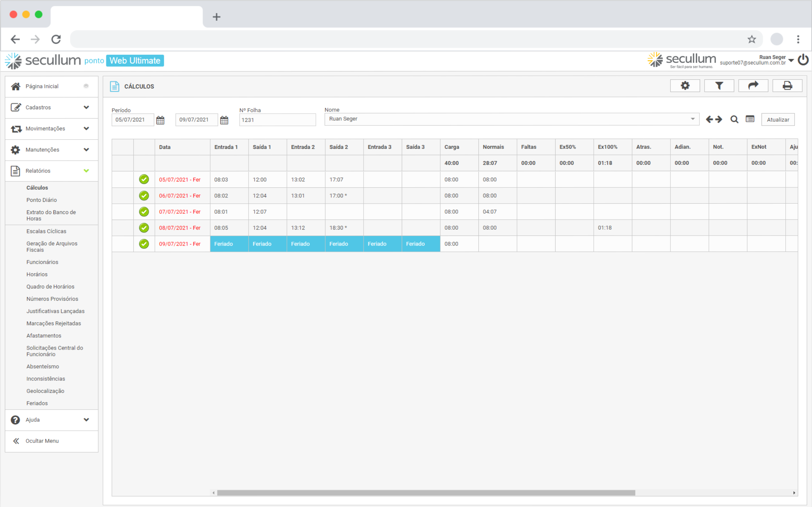This screenshot has width=812, height=507.
Task: Click Ocultar Menu to hide sidebar
Action: (x=42, y=441)
